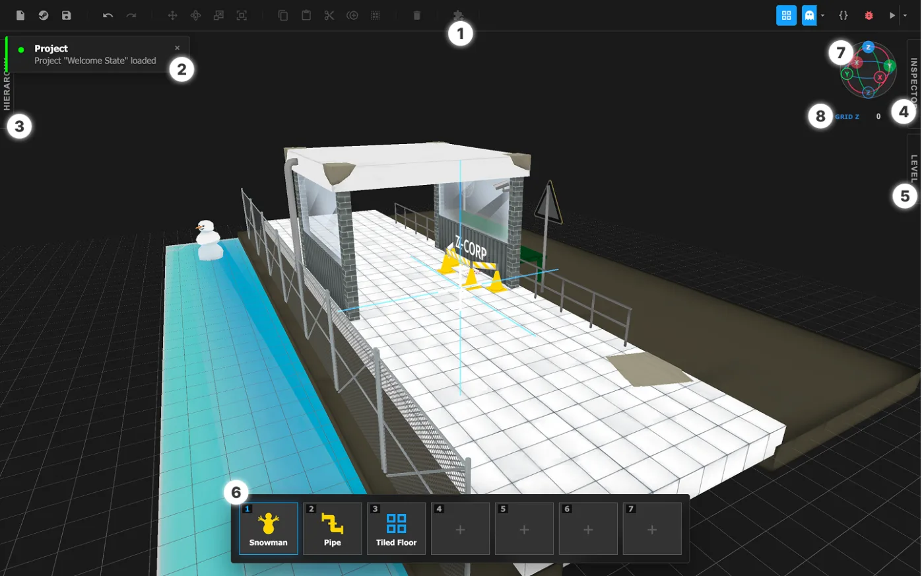Copy the selection using the toolbar
The image size is (924, 576).
point(283,15)
